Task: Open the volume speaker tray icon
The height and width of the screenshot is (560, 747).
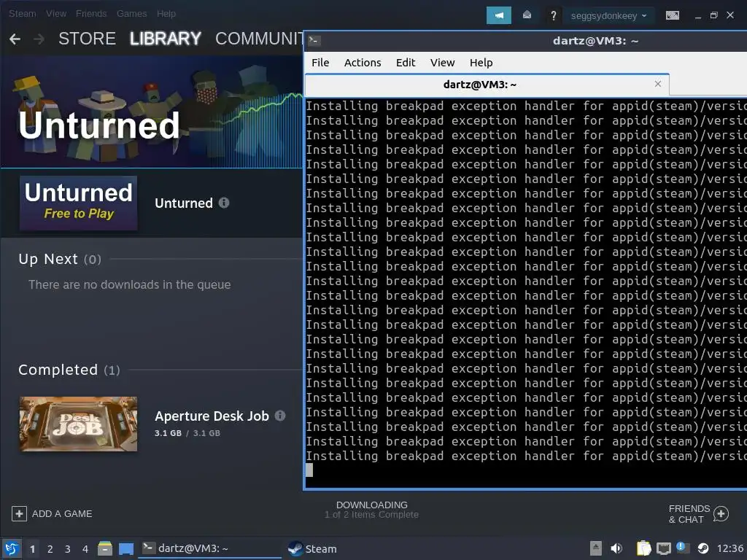Action: point(616,548)
